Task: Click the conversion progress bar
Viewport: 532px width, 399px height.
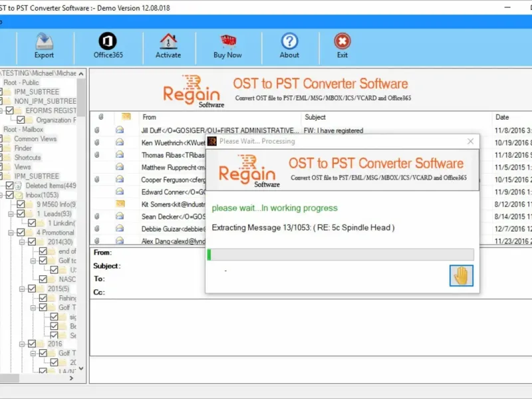Action: (x=340, y=255)
